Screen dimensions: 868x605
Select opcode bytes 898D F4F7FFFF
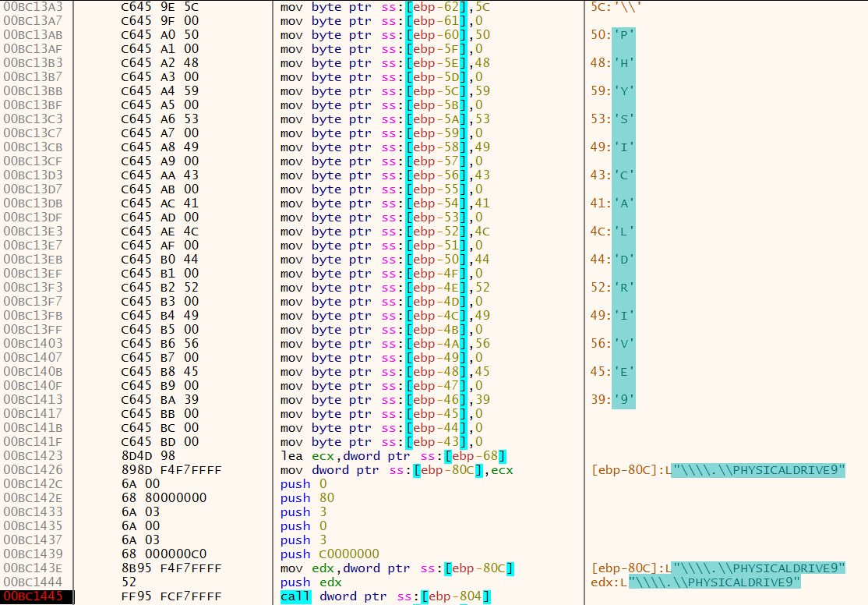pyautogui.click(x=171, y=470)
